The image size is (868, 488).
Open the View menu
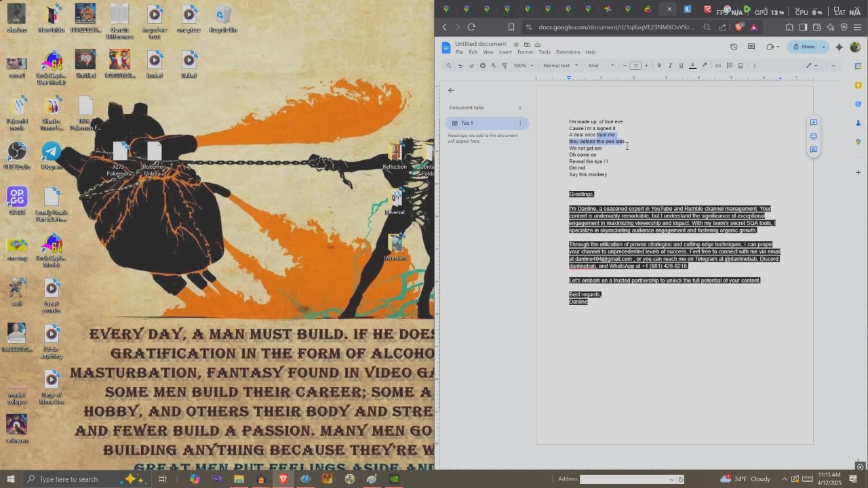(488, 52)
